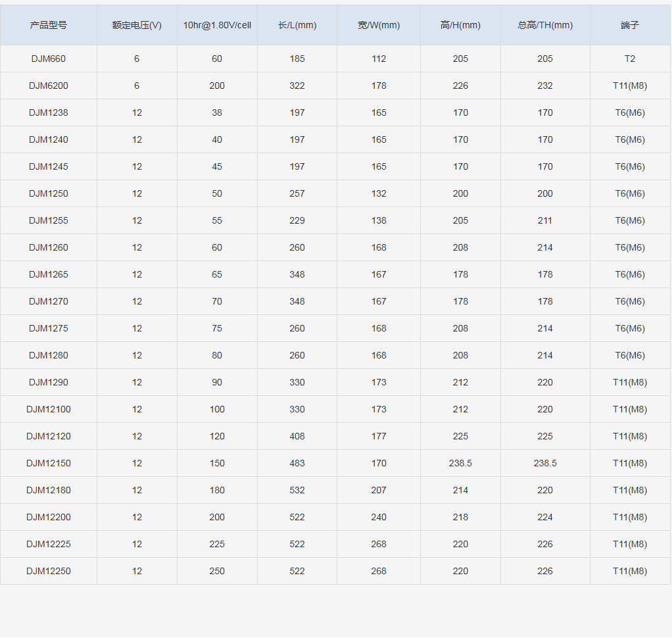The image size is (672, 638).
Task: Click the 225 capacity value for DJM12225
Action: [217, 545]
